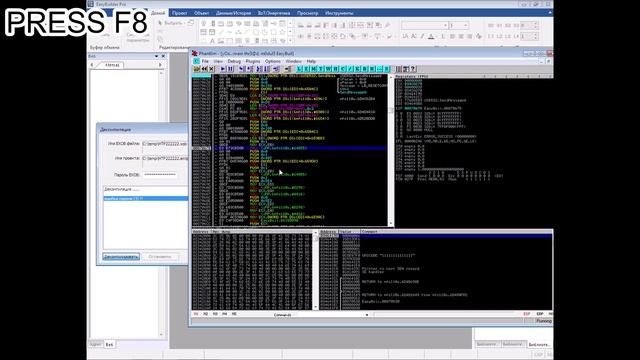Select memory preset M5 button
The width and height of the screenshot is (640, 360).
234,314
